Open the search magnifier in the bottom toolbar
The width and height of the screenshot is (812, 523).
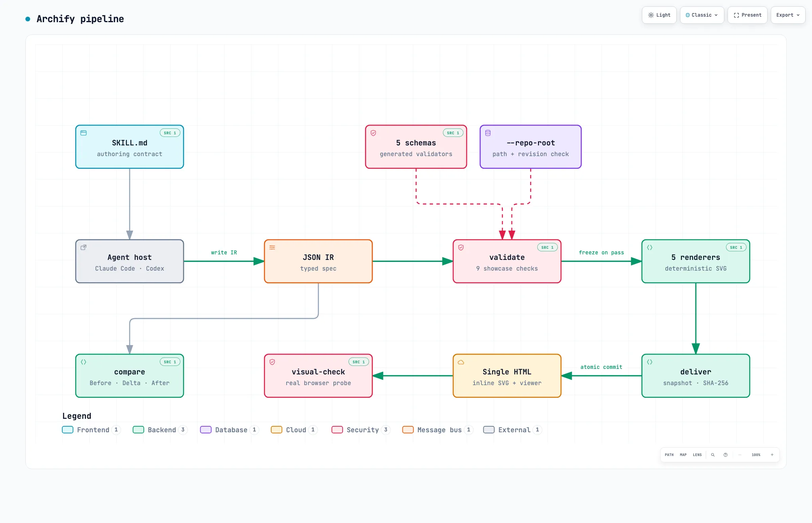713,455
